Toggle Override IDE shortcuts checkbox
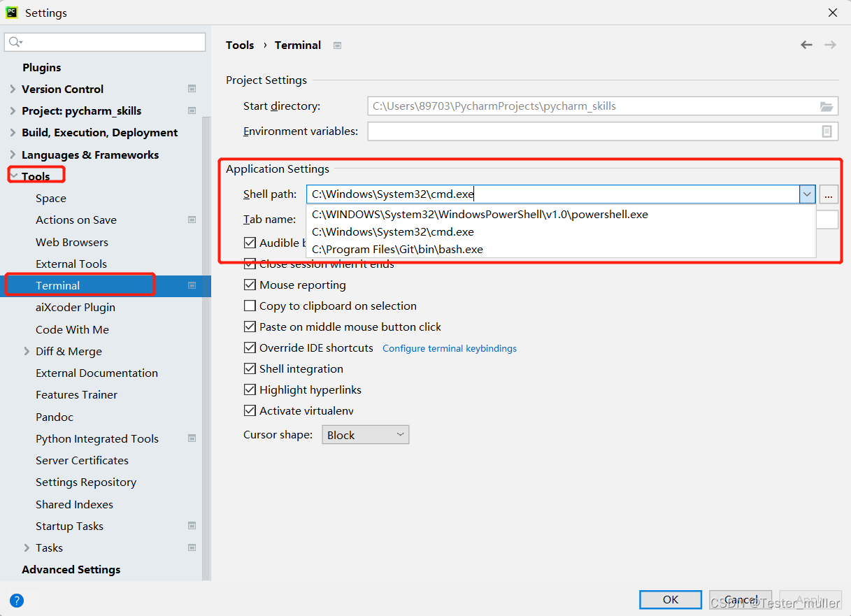The image size is (851, 616). [x=250, y=348]
